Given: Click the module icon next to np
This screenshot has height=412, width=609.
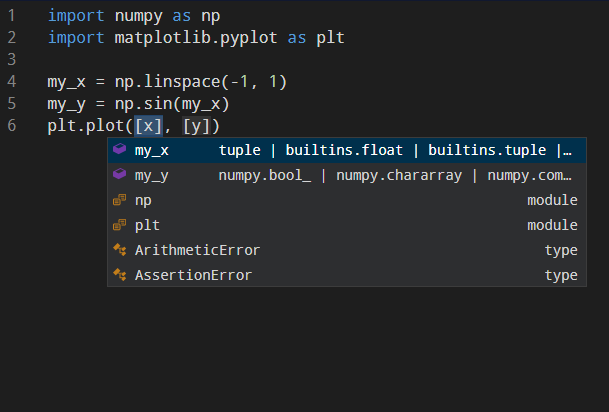Looking at the screenshot, I should pos(120,200).
